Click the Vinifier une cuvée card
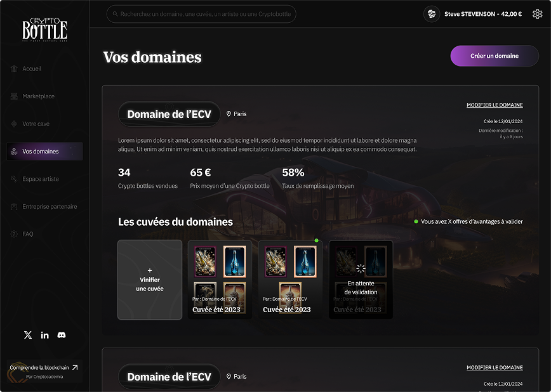551x392 pixels. 150,279
